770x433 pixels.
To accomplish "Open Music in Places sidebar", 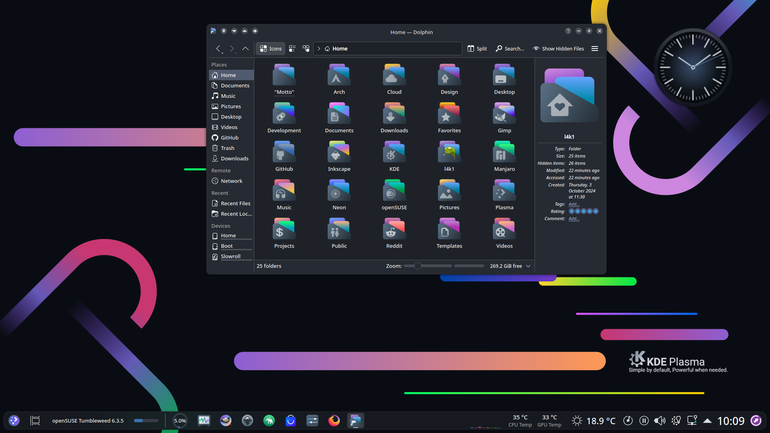I will 231,96.
